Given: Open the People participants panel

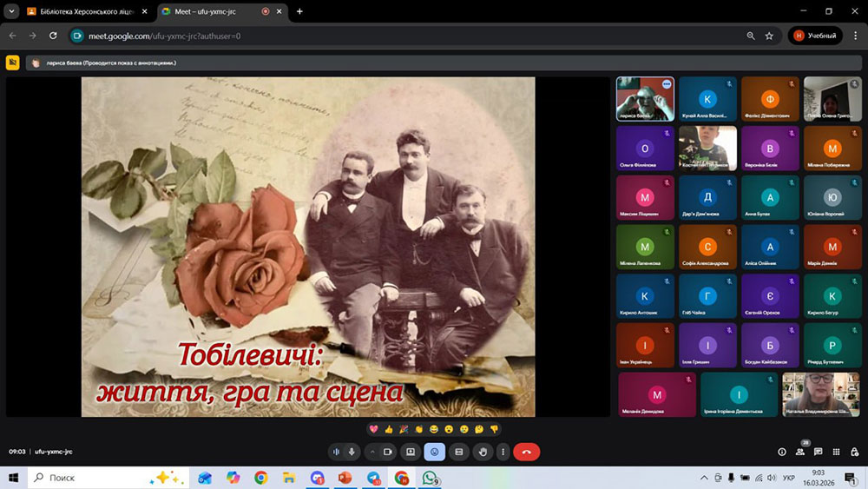Looking at the screenshot, I should 799,452.
